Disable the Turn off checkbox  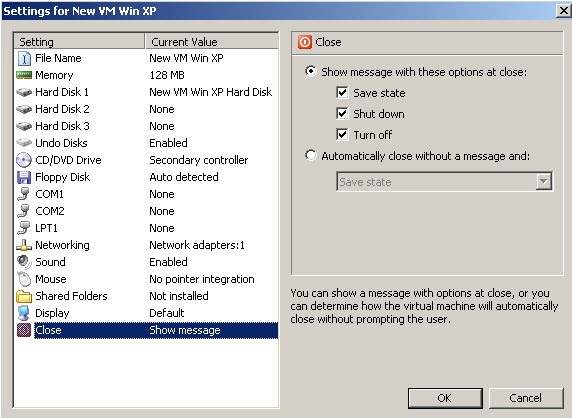(342, 135)
